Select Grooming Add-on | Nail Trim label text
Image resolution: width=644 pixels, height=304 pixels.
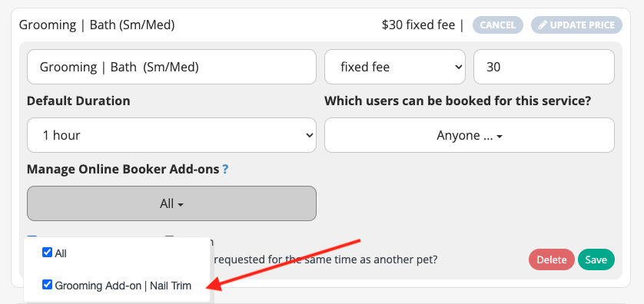point(123,286)
